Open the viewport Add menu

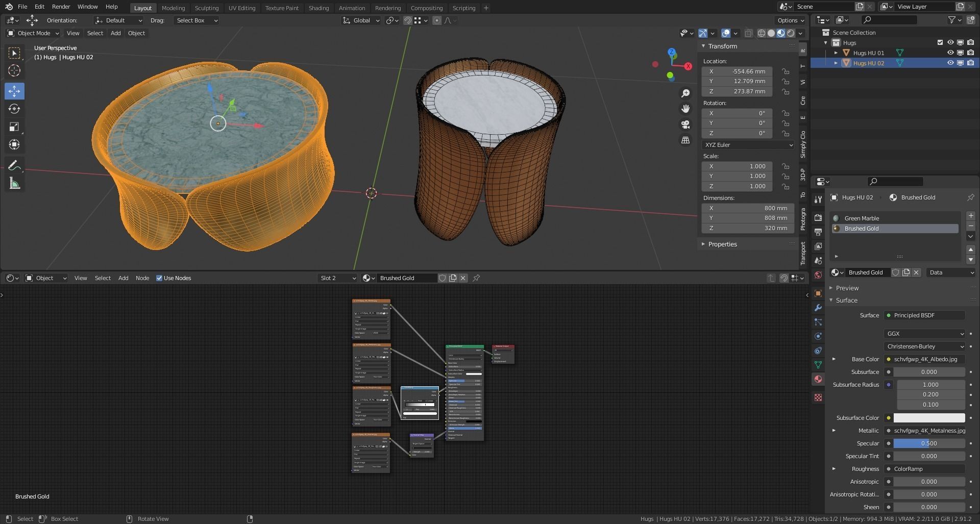[116, 33]
